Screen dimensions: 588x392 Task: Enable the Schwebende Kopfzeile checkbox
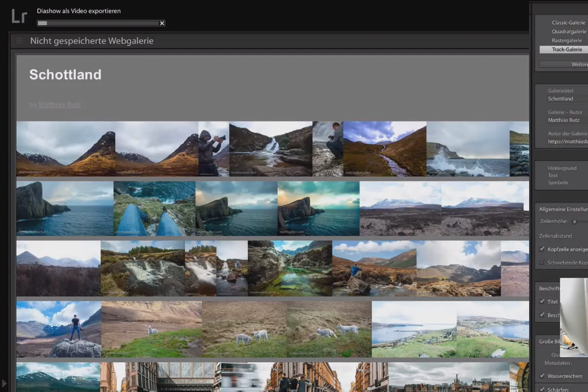(x=542, y=263)
